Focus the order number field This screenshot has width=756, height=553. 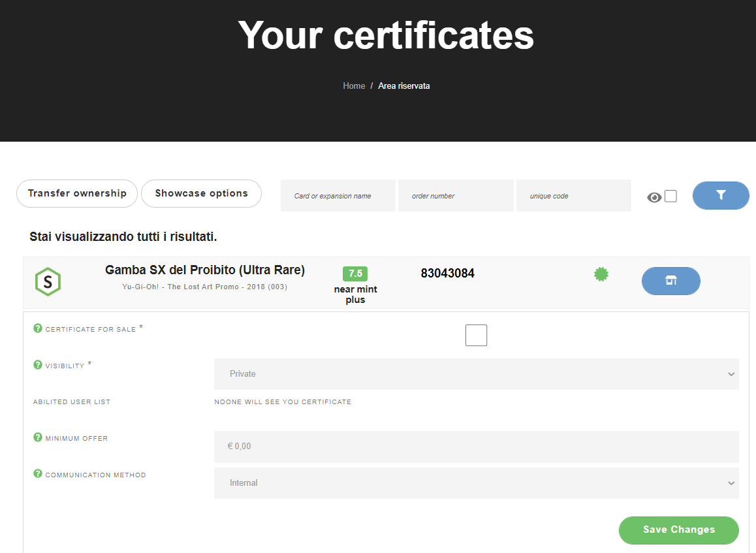pyautogui.click(x=456, y=196)
